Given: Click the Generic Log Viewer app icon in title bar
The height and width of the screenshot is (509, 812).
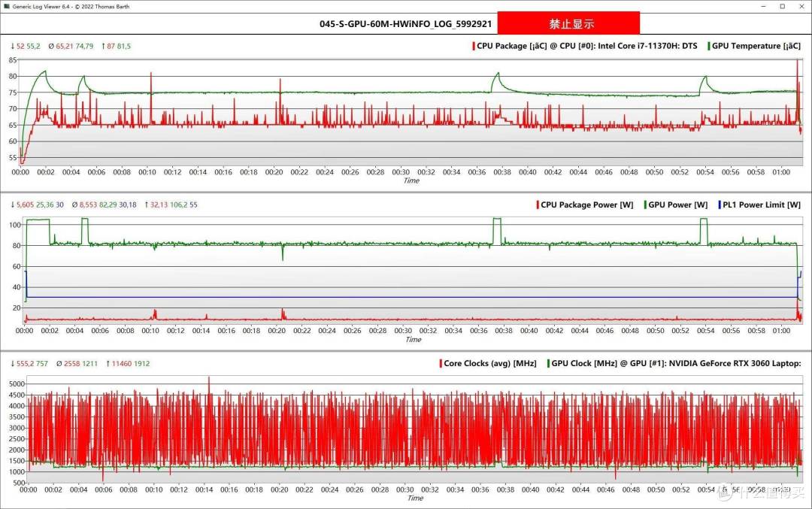Looking at the screenshot, I should click(x=6, y=6).
